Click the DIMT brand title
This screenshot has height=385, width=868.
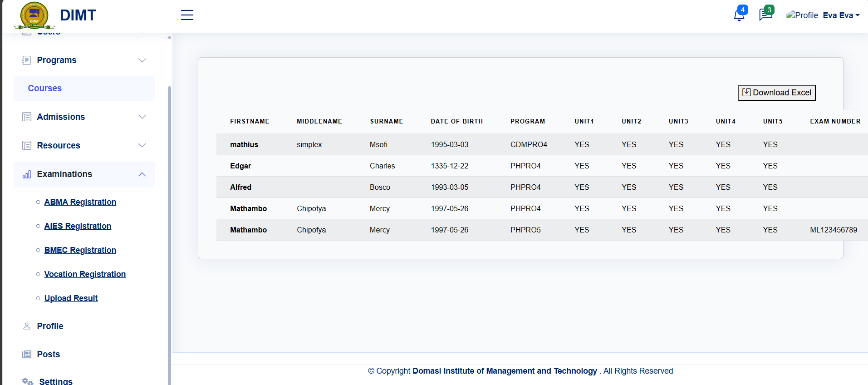click(x=78, y=15)
